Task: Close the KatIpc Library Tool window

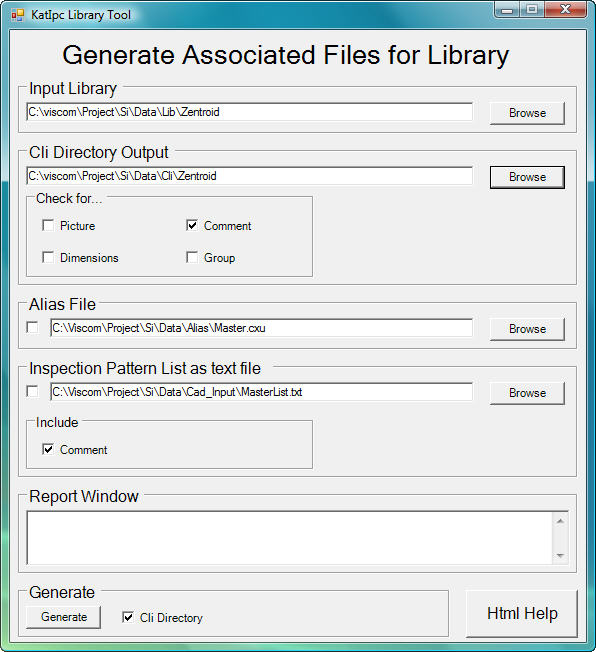Action: (x=565, y=10)
